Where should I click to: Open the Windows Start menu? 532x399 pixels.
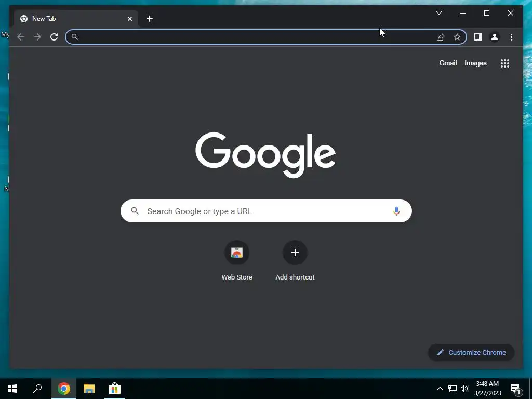(12, 389)
